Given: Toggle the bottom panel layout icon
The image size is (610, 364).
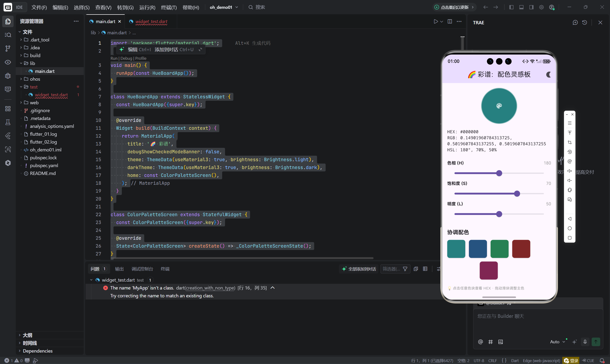Looking at the screenshot, I should [521, 7].
